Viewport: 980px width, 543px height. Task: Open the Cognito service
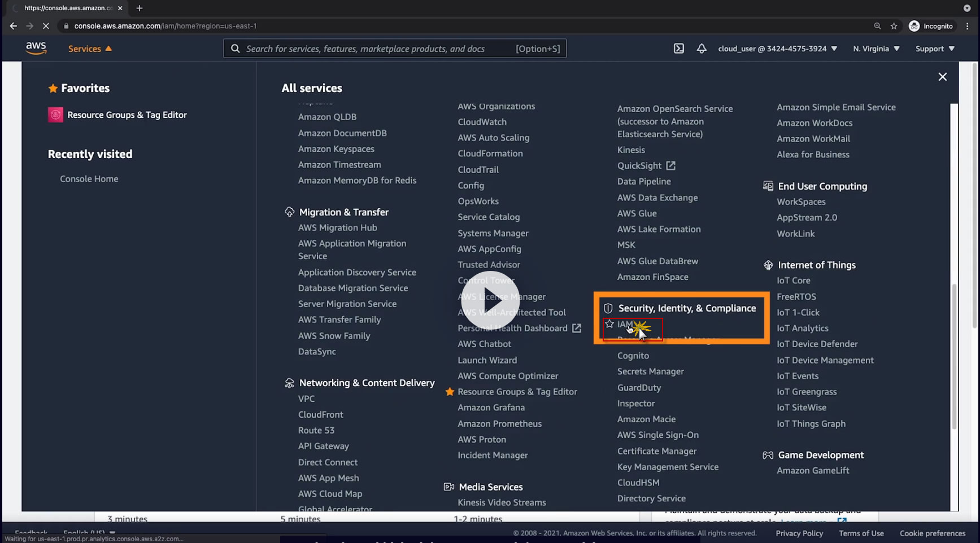click(633, 356)
